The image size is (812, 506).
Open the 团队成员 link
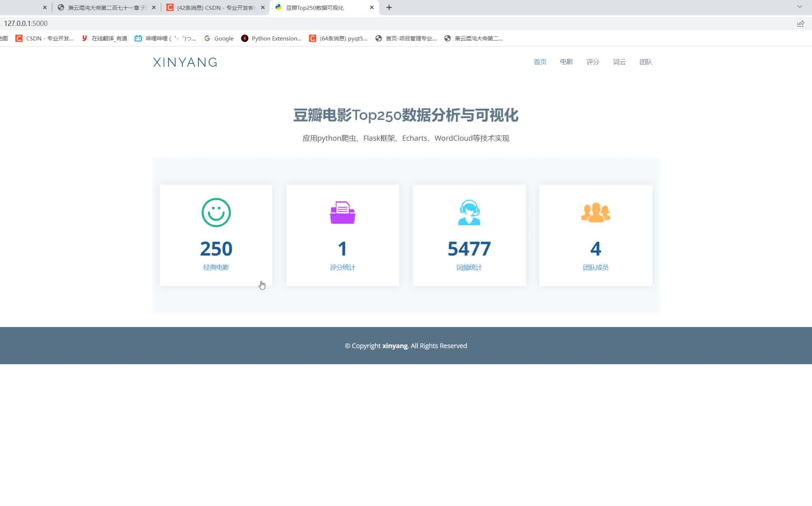(596, 267)
